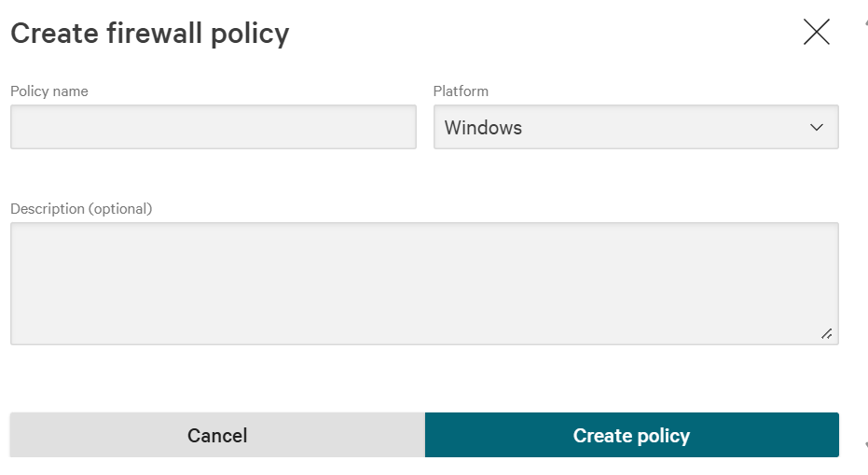This screenshot has height=475, width=868.
Task: Focus the Description text area
Action: click(x=424, y=283)
